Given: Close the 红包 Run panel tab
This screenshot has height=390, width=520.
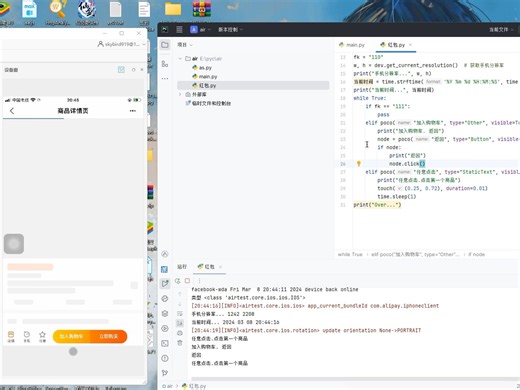Looking at the screenshot, I should pyautogui.click(x=220, y=267).
